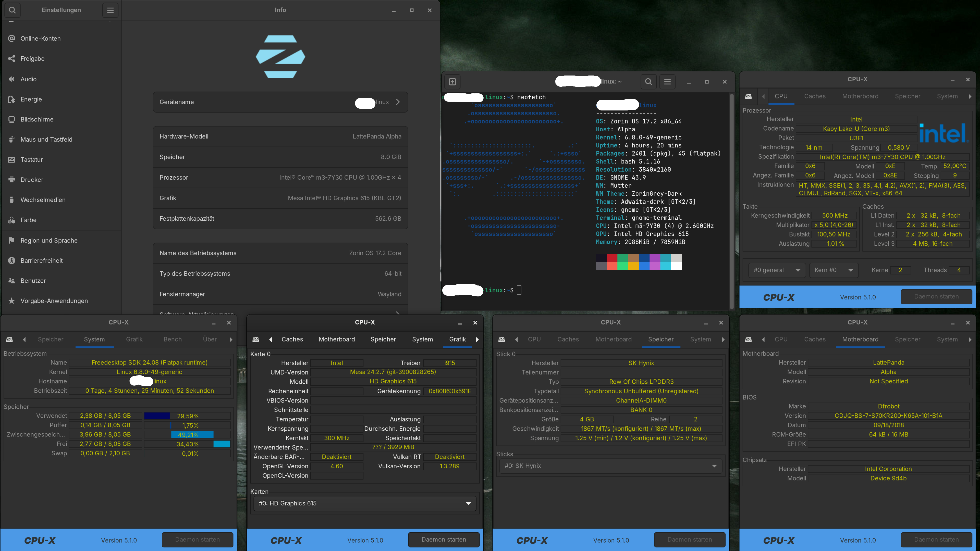Click the new tab icon in terminal
The image size is (980, 551).
click(452, 82)
